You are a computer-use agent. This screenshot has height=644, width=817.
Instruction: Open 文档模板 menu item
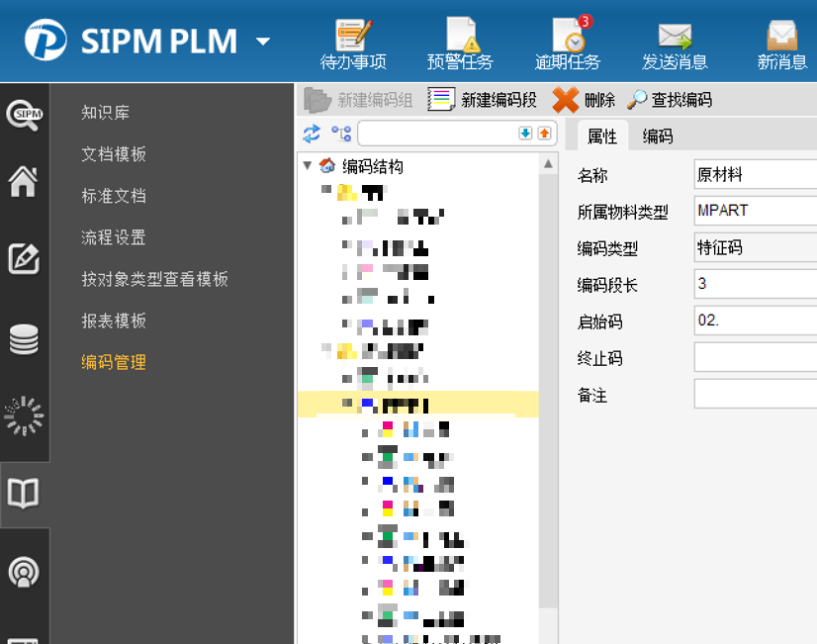[114, 153]
